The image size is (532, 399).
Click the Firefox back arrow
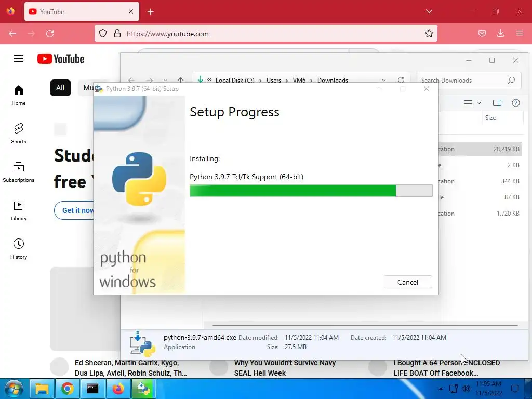(x=12, y=34)
